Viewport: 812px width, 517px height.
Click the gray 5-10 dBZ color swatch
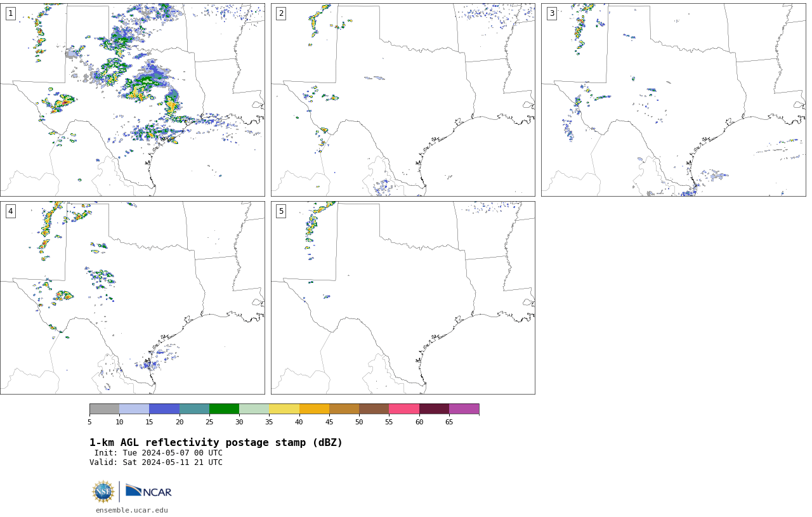(104, 409)
